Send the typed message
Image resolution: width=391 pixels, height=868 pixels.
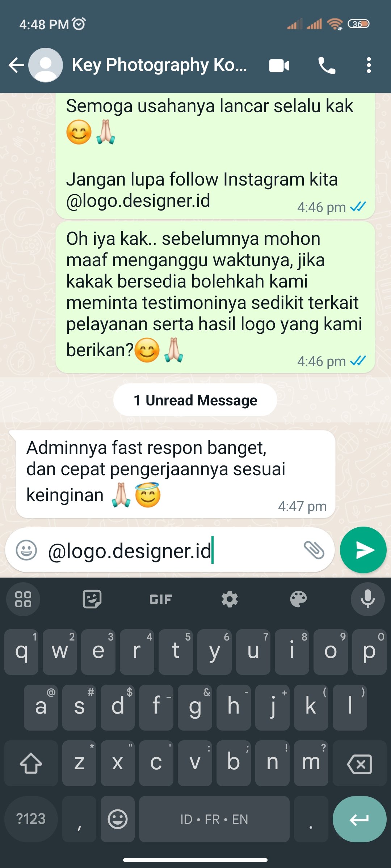[x=363, y=550]
